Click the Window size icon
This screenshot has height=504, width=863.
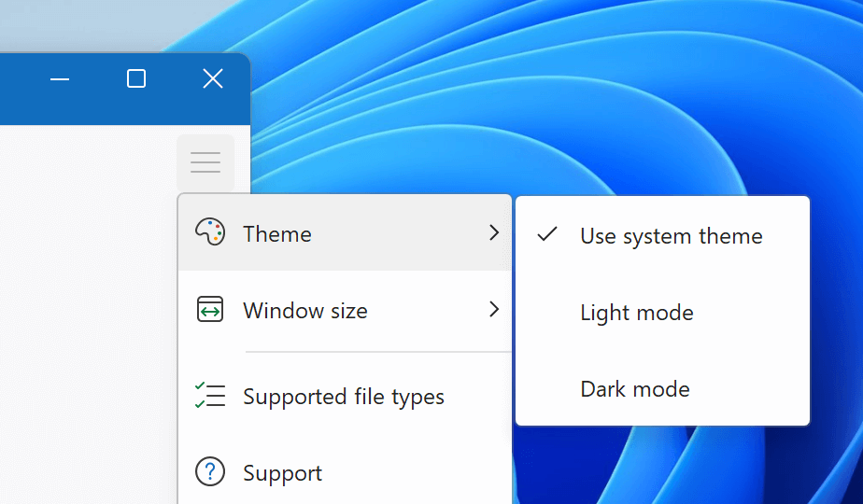click(210, 309)
